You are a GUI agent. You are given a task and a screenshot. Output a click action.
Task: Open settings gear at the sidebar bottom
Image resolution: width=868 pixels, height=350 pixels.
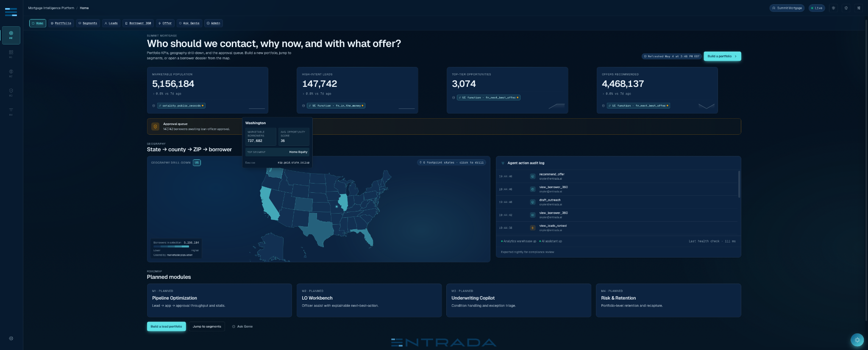click(x=11, y=339)
